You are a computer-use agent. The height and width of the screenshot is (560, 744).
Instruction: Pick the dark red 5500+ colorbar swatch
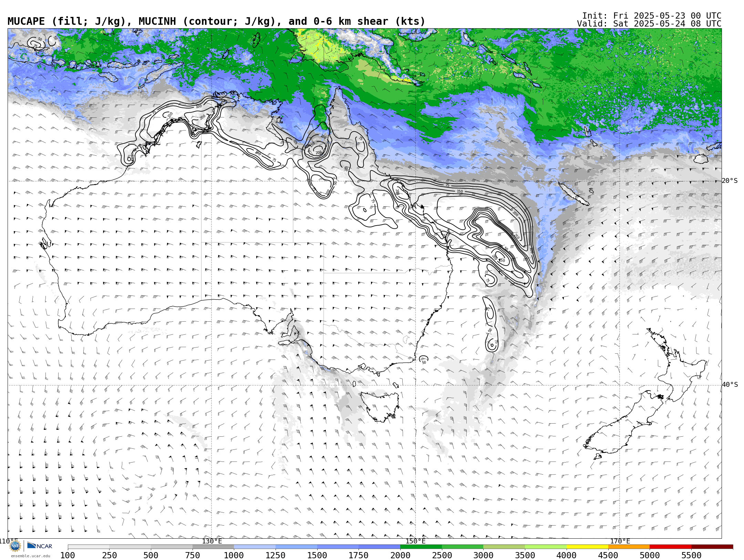coord(712,547)
